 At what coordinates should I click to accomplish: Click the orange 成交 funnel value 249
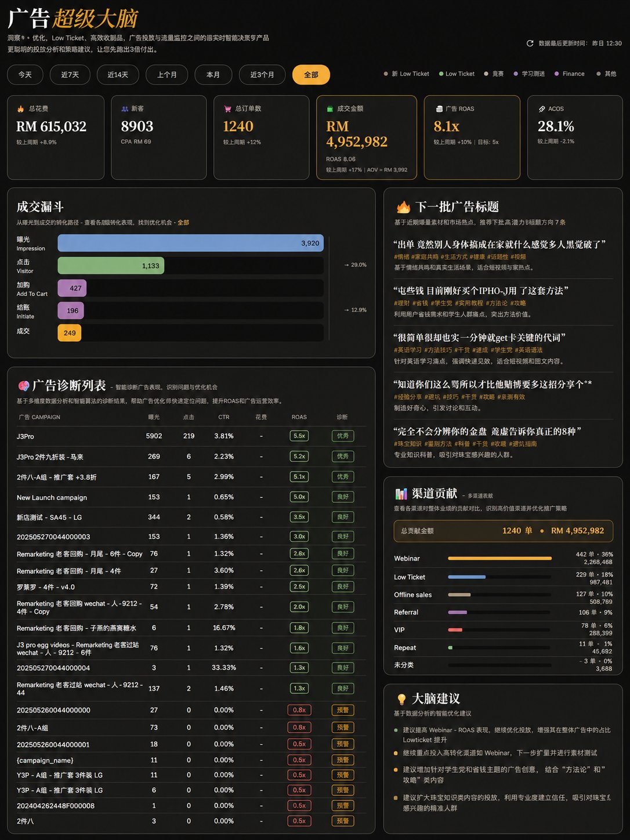tap(70, 333)
